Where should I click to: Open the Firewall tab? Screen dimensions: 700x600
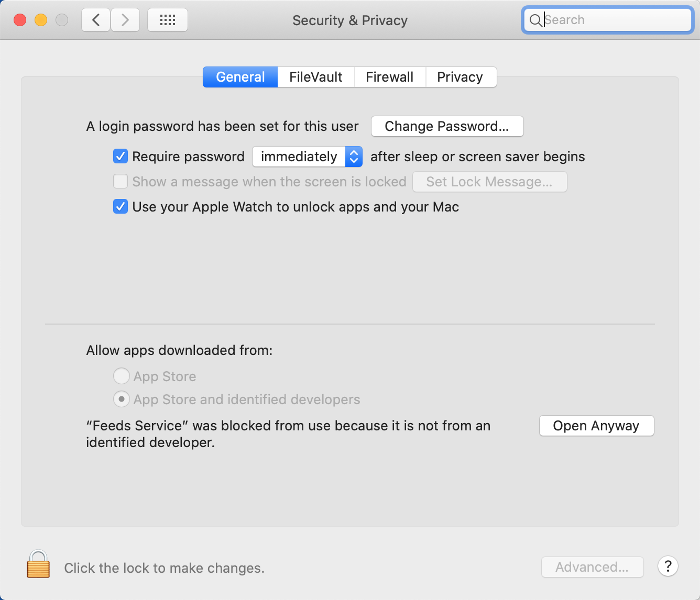pyautogui.click(x=390, y=77)
